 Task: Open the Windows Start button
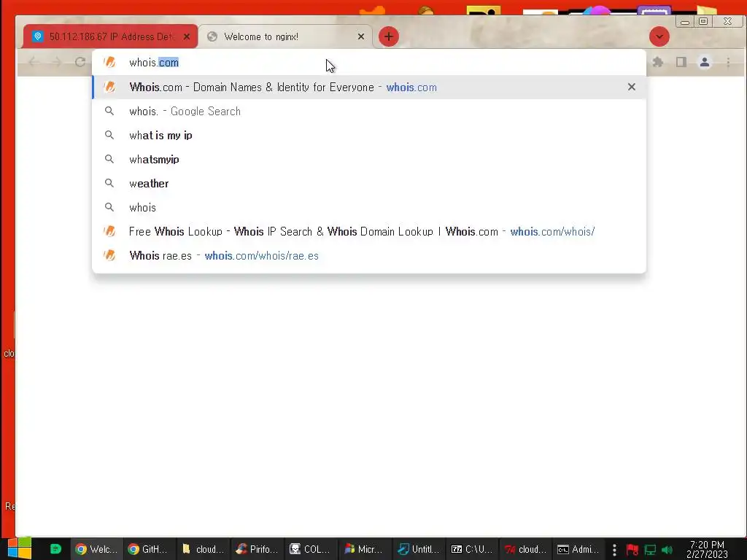[20, 548]
